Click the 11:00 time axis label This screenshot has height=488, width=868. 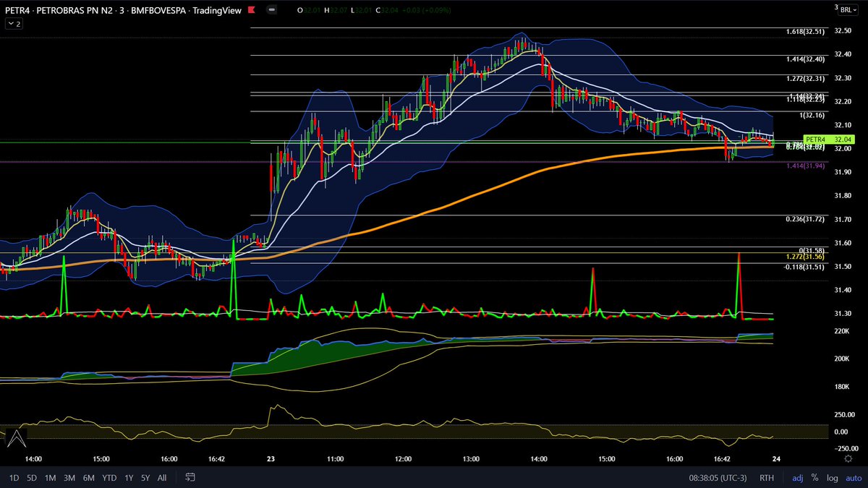click(x=335, y=458)
